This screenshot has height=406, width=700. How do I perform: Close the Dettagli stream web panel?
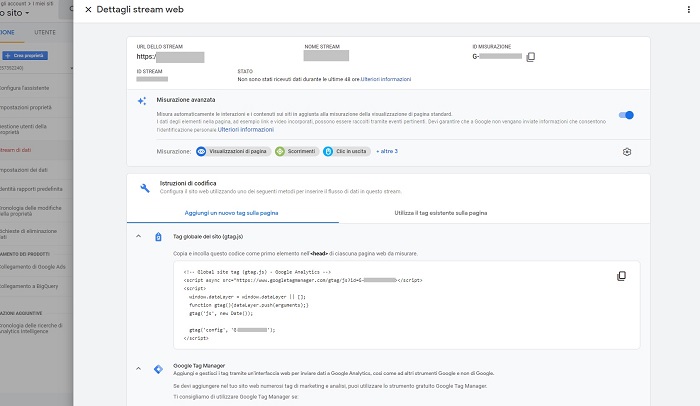tap(88, 9)
